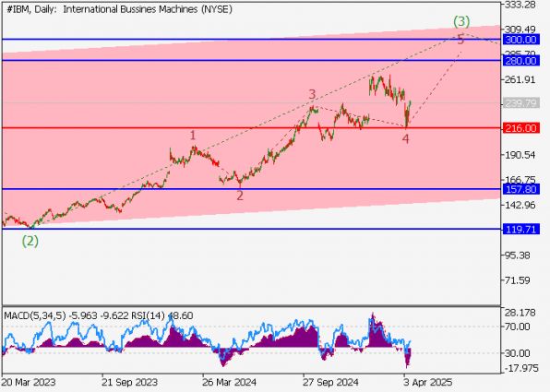Select the 280.00 blue price label
The width and height of the screenshot is (550, 392).
520,61
